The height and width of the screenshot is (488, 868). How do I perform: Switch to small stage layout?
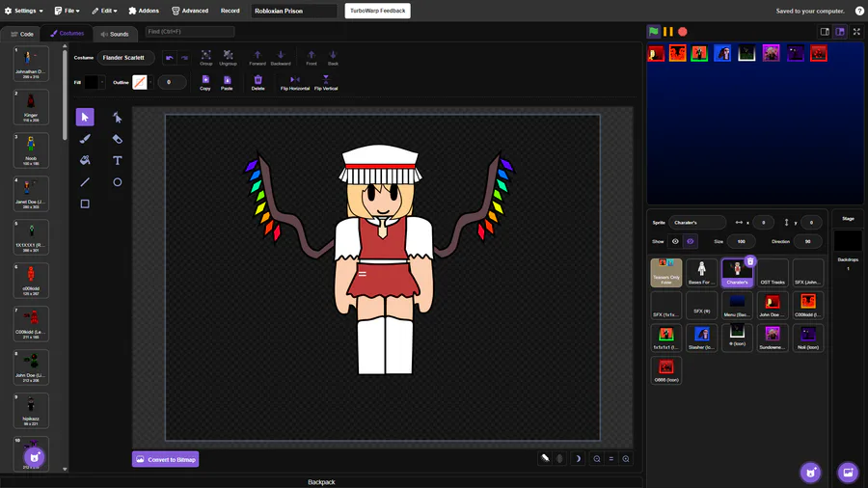pos(825,32)
